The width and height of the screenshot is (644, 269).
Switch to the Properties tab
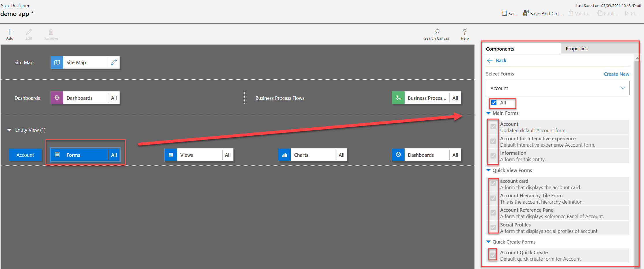pos(576,48)
